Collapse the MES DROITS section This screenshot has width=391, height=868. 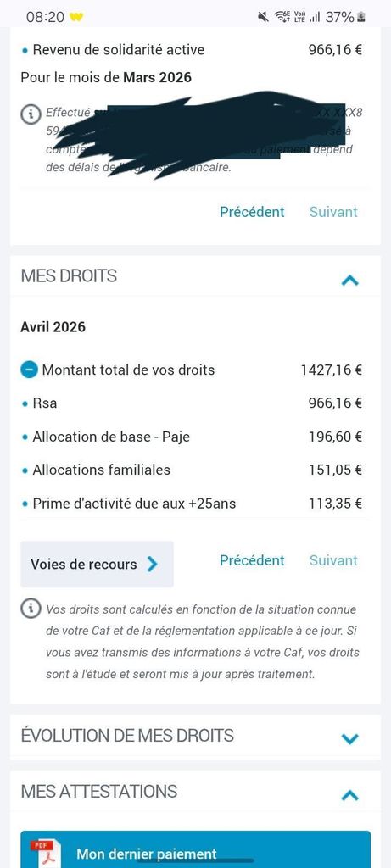(x=350, y=280)
